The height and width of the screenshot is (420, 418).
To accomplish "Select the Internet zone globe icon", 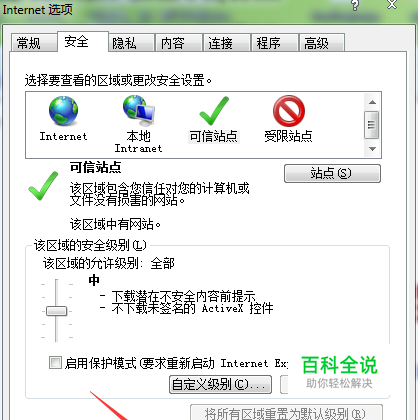I will tap(63, 111).
